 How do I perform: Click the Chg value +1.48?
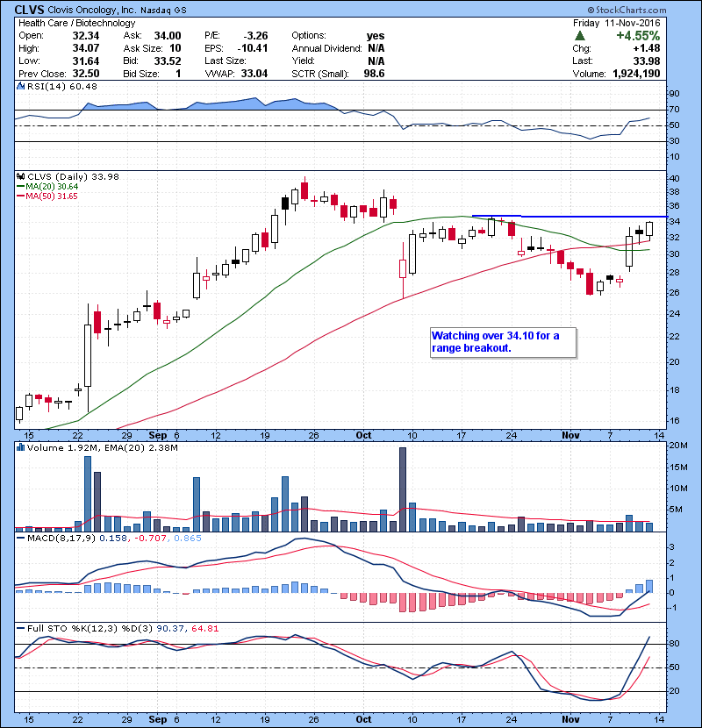point(646,48)
